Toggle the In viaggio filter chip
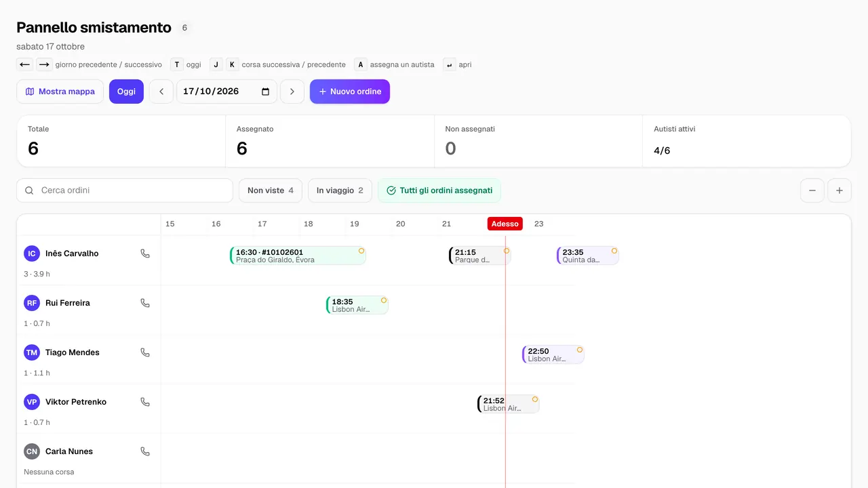 pos(340,190)
